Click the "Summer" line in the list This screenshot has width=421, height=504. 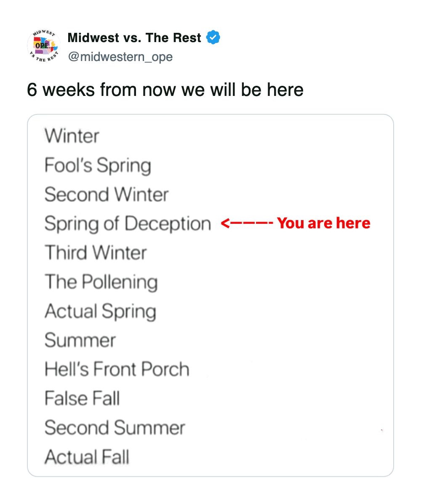click(80, 340)
